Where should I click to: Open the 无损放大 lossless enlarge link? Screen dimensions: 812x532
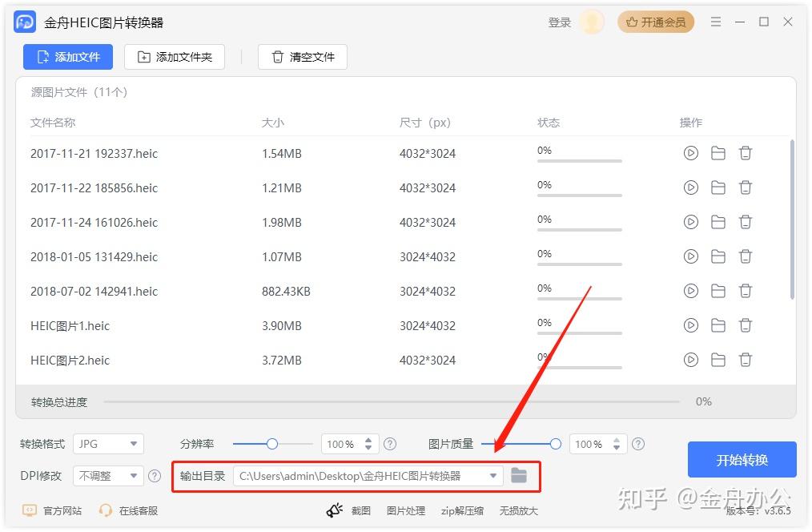[518, 510]
